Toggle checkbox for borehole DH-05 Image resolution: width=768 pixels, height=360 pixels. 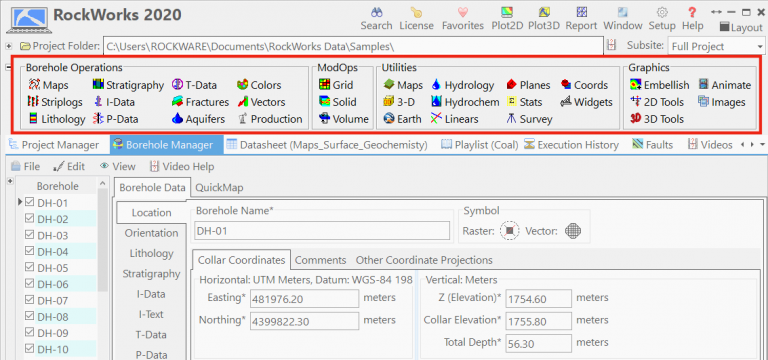(29, 267)
